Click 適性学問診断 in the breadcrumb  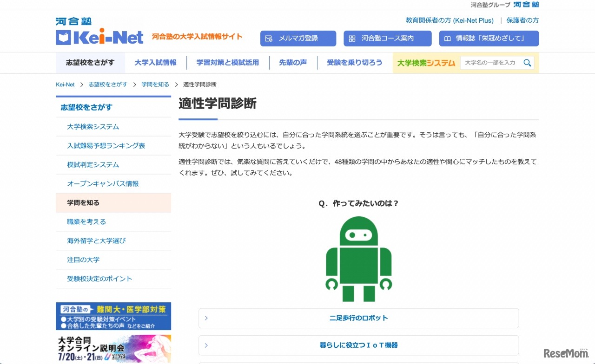click(200, 84)
